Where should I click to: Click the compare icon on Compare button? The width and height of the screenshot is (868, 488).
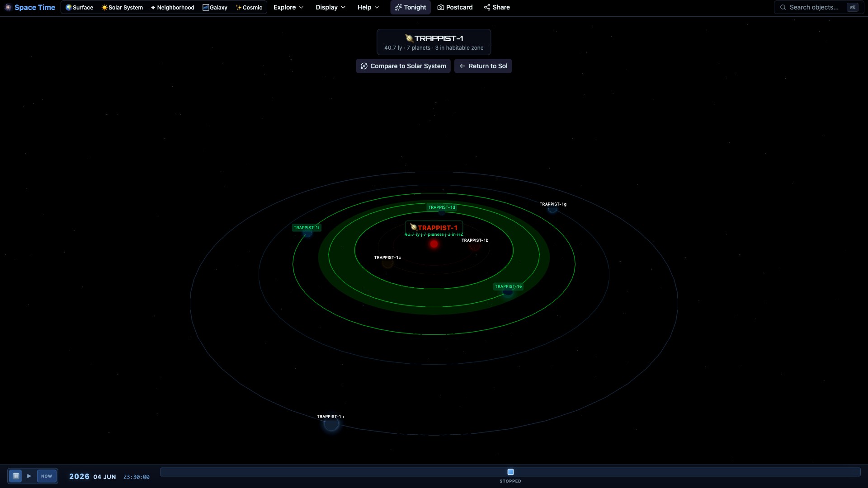pyautogui.click(x=364, y=66)
